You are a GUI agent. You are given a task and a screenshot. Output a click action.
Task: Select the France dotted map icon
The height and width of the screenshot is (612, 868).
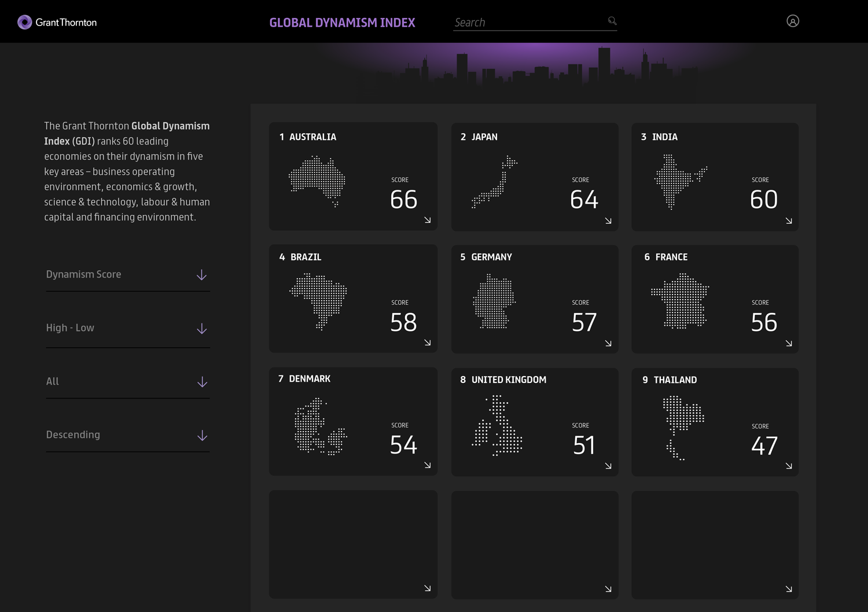coord(681,301)
